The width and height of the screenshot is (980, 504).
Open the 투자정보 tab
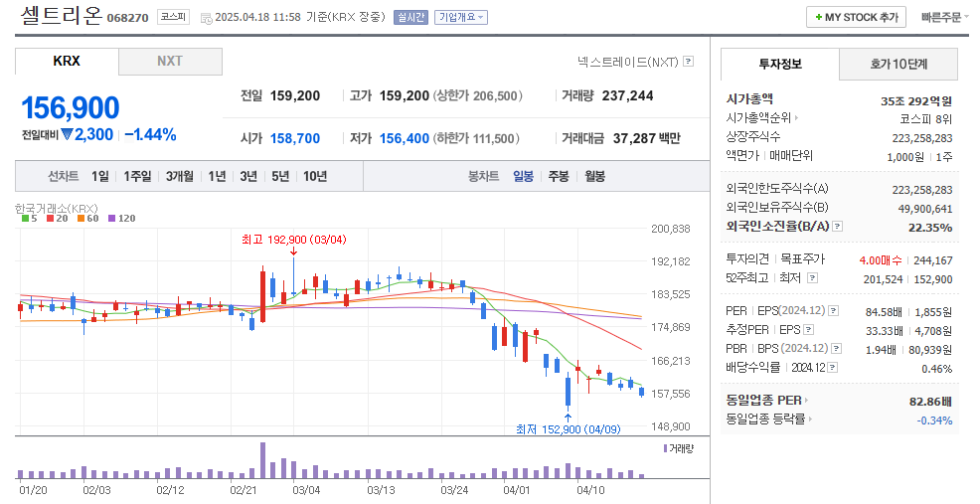click(780, 64)
